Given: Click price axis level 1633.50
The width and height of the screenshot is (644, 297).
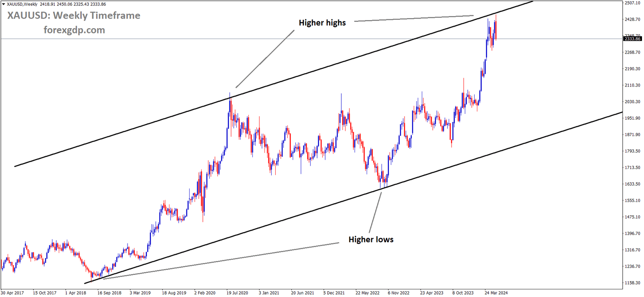Looking at the screenshot, I should click(x=632, y=184).
